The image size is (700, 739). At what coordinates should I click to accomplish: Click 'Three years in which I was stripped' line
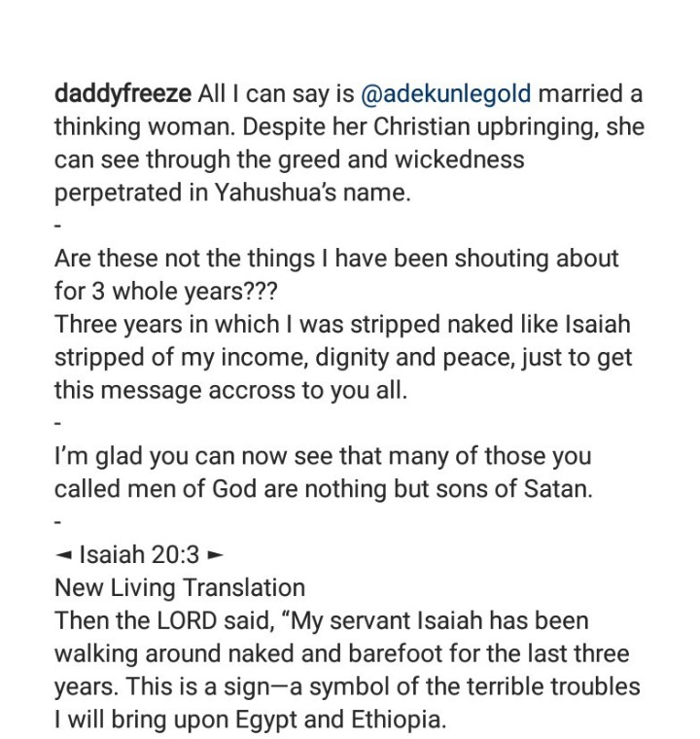pos(342,325)
